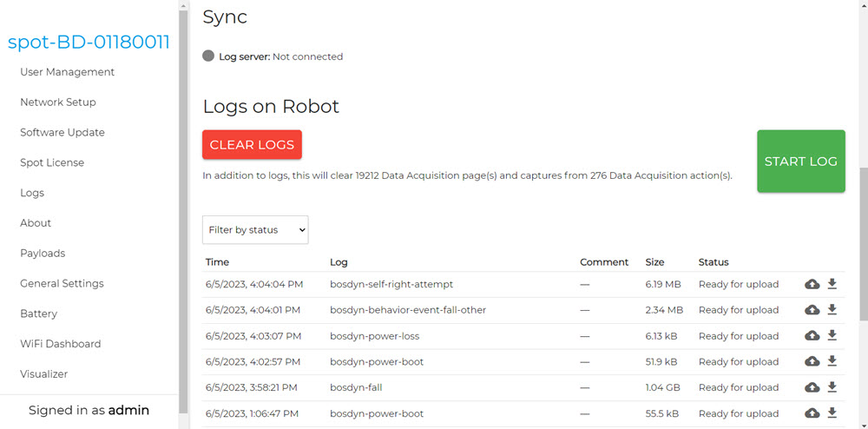Upload the bosdyn-self-right-attempt log to cloud

(812, 284)
